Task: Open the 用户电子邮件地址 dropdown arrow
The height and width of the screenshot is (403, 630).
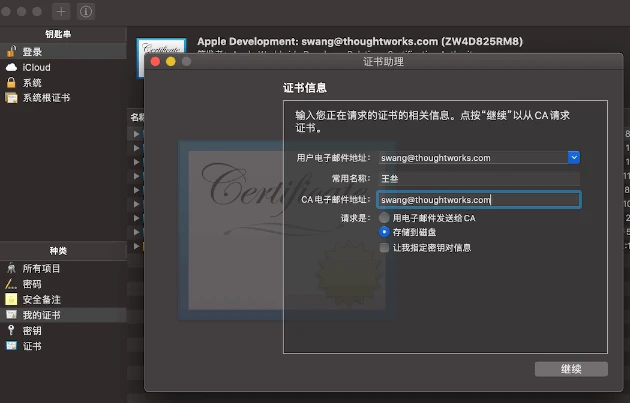Action: point(573,157)
